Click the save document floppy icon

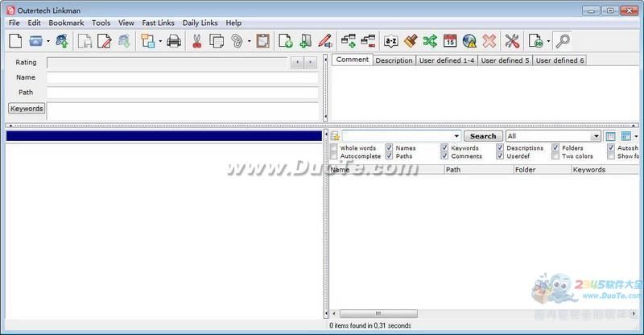click(85, 41)
